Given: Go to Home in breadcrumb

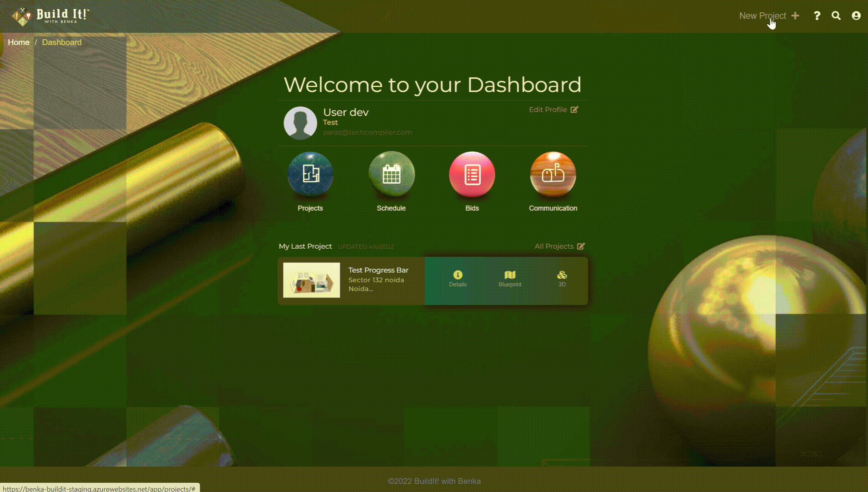Looking at the screenshot, I should point(18,42).
